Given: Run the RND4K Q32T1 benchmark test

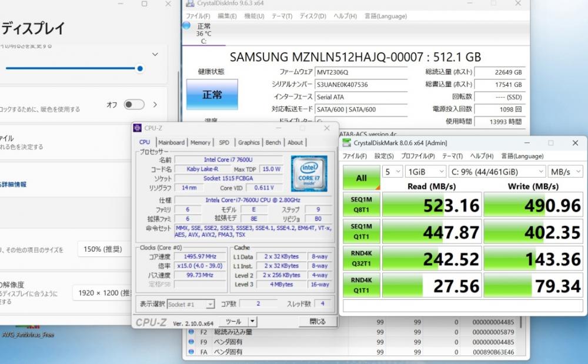Looking at the screenshot, I should [362, 258].
